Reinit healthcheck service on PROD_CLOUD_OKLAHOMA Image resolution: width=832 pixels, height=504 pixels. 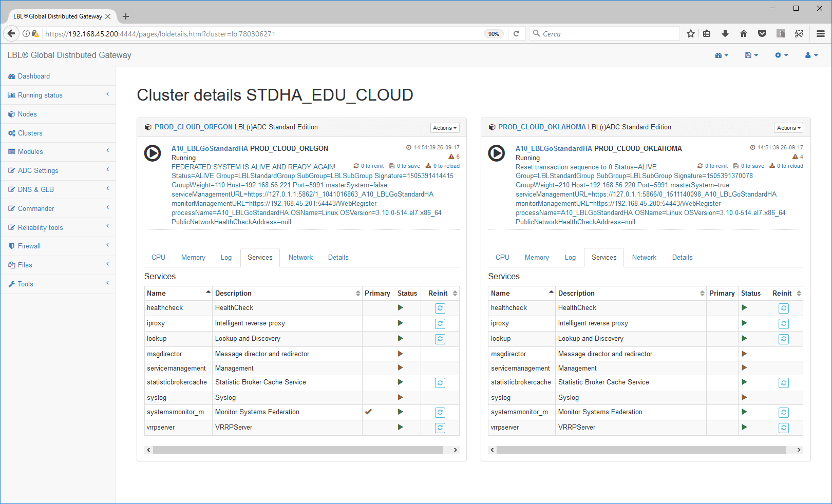(784, 308)
